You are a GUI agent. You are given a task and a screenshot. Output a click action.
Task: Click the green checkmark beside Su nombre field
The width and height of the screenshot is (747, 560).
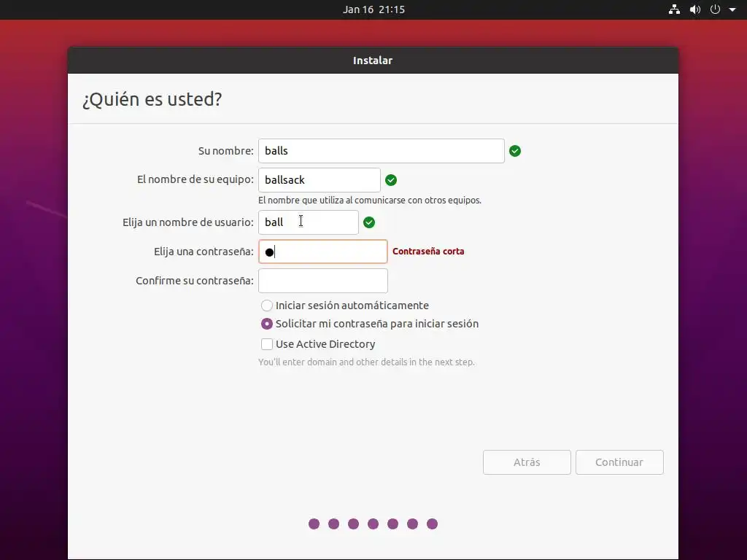tap(515, 151)
